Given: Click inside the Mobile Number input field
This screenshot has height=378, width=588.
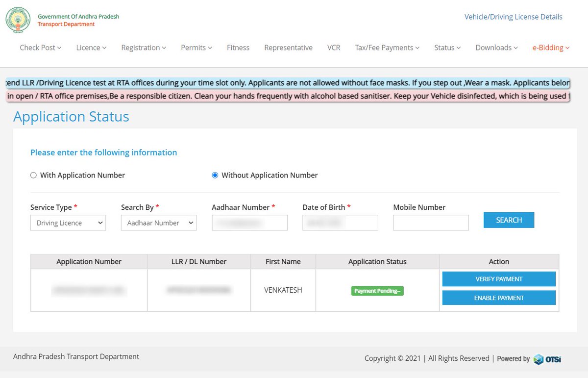Looking at the screenshot, I should 431,223.
